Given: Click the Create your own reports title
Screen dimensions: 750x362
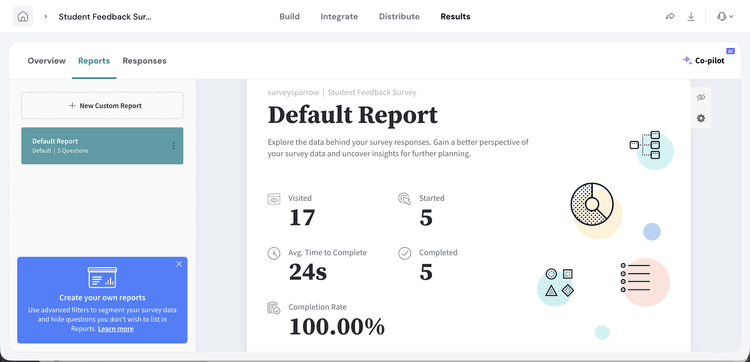Looking at the screenshot, I should (x=102, y=297).
